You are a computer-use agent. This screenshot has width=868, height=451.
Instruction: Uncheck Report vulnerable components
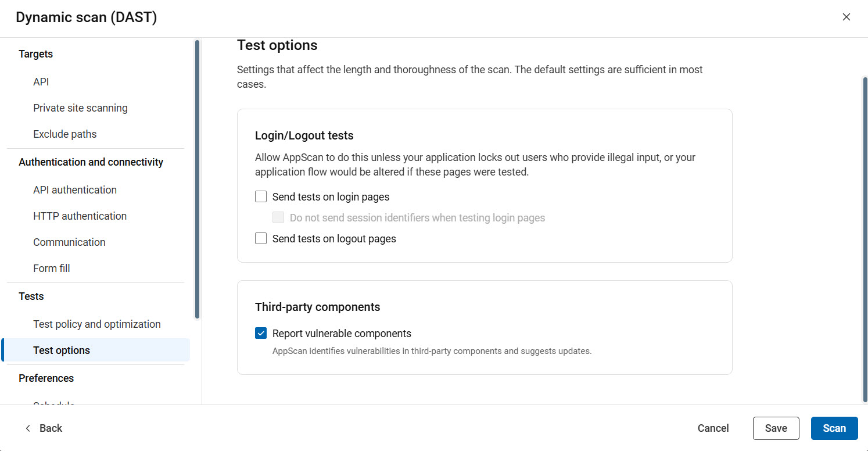(261, 334)
